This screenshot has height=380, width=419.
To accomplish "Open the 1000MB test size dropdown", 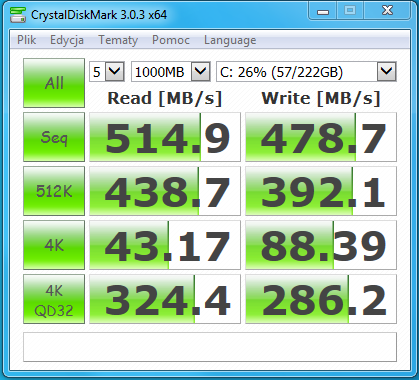I will click(x=171, y=72).
